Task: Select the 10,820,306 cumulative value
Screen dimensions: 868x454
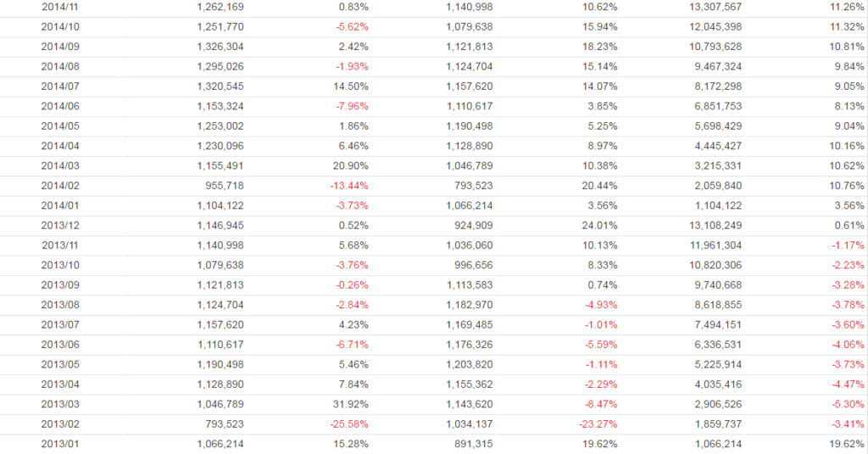Action: pyautogui.click(x=714, y=265)
